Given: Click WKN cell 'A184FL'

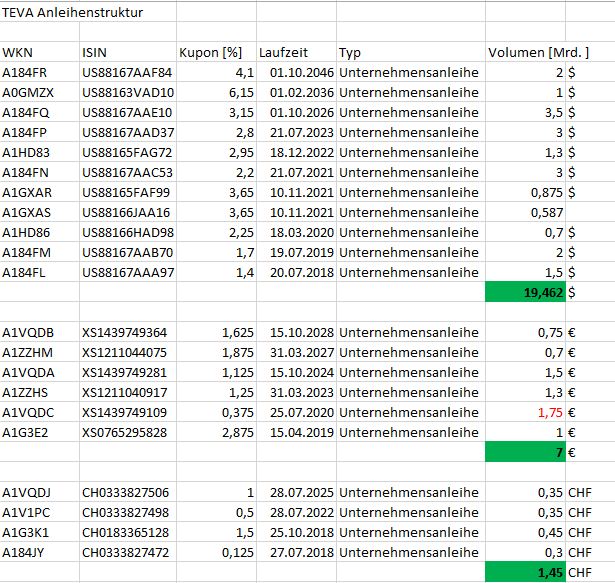Looking at the screenshot, I should (x=40, y=272).
